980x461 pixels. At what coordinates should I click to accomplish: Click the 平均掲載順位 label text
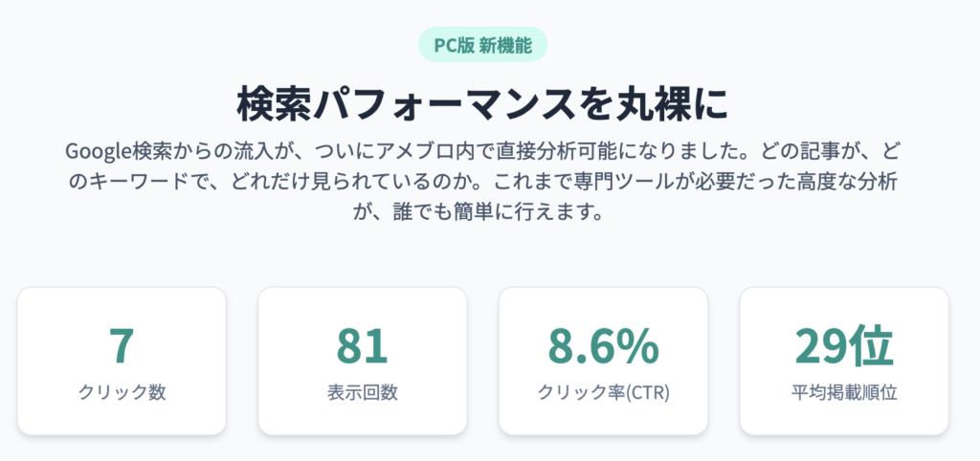(844, 392)
